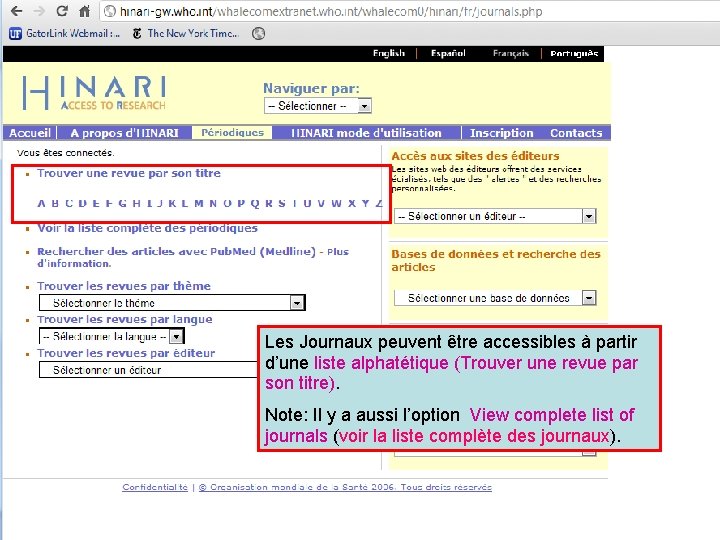The height and width of the screenshot is (540, 720).
Task: Click the globe icon in address bar
Action: tap(110, 11)
